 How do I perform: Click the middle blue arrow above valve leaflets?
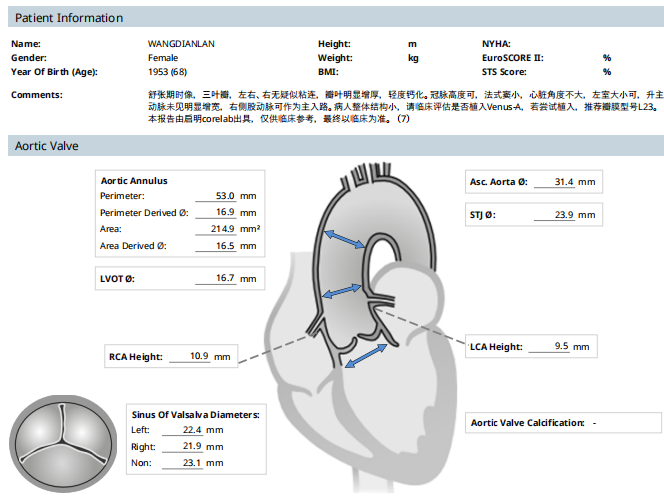coord(343,289)
